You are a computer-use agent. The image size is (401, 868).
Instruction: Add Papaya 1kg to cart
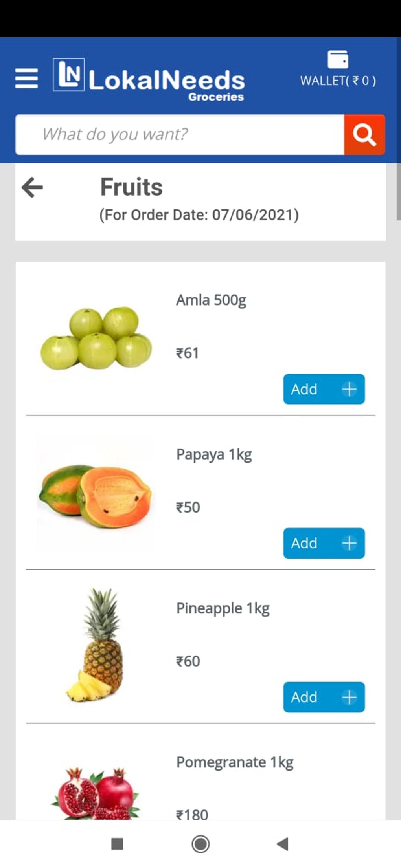pos(324,543)
